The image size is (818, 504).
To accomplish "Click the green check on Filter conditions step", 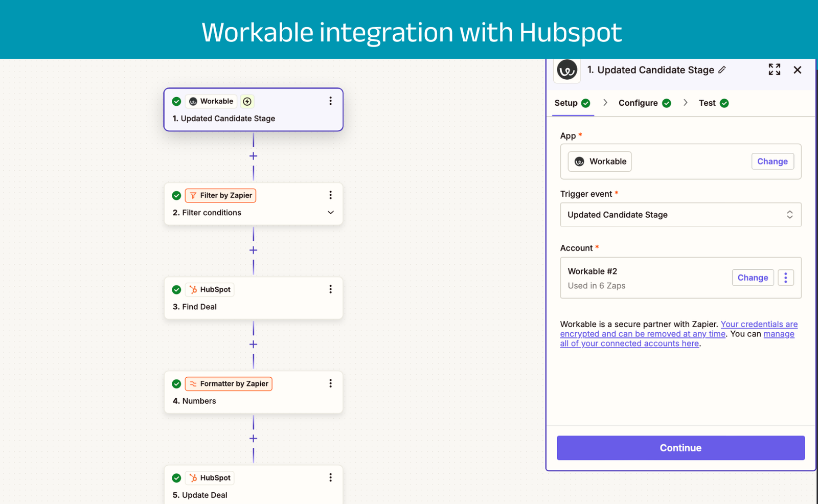I will (x=176, y=195).
